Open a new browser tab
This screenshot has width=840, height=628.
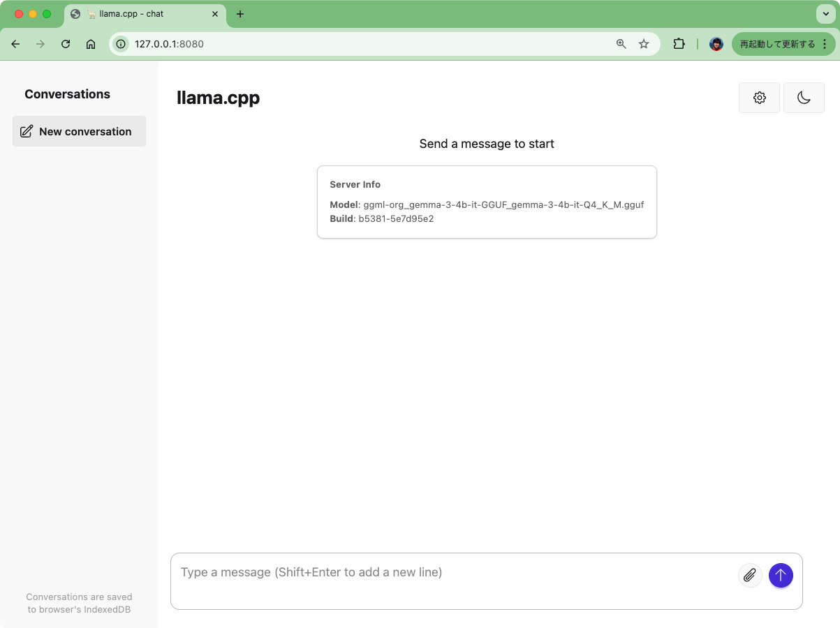point(240,14)
